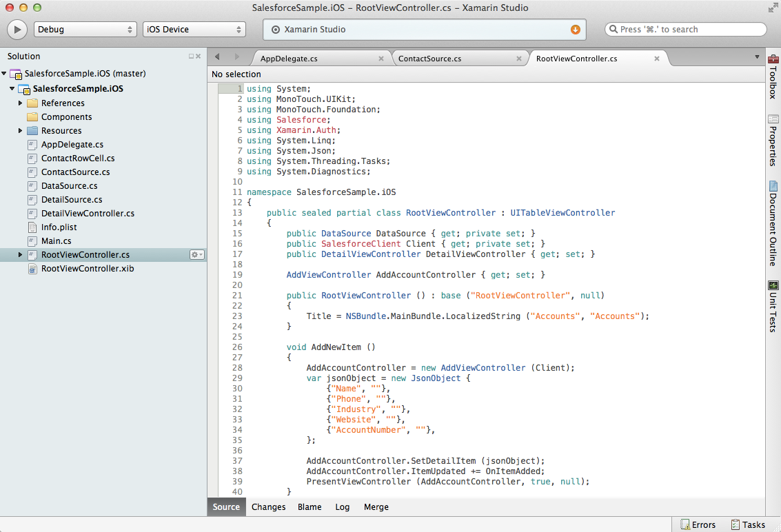Open the Errors pad
Viewport: 781px width, 532px height.
pyautogui.click(x=698, y=524)
